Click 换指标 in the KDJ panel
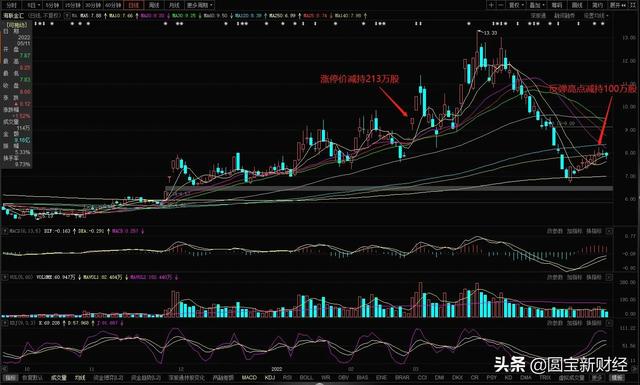Viewport: 640px width, 385px height. [x=594, y=323]
